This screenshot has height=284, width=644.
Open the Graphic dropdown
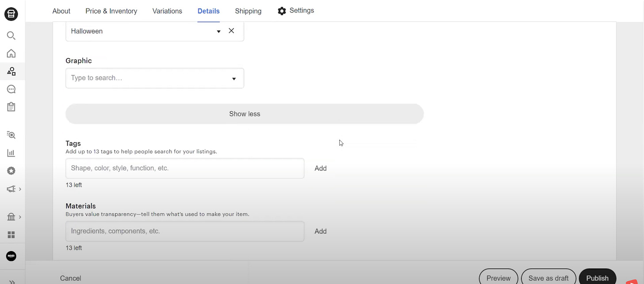(x=234, y=78)
